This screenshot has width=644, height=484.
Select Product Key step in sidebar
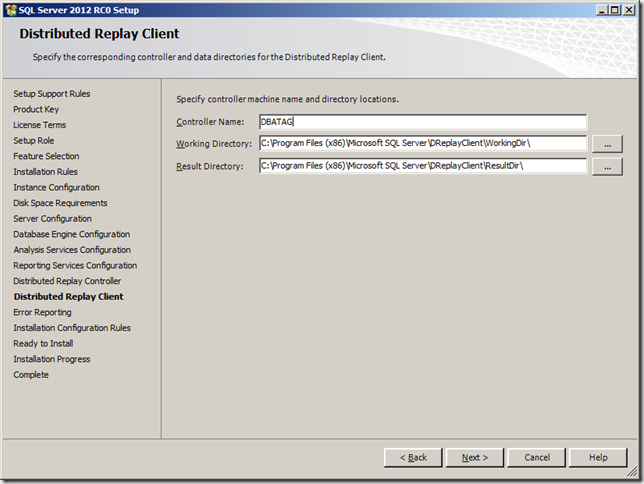pos(36,109)
